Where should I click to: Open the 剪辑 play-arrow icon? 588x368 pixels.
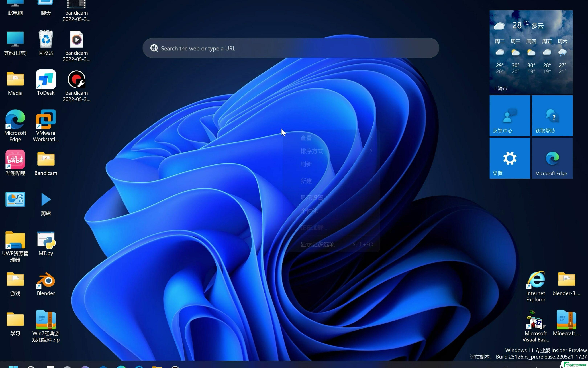(x=46, y=204)
